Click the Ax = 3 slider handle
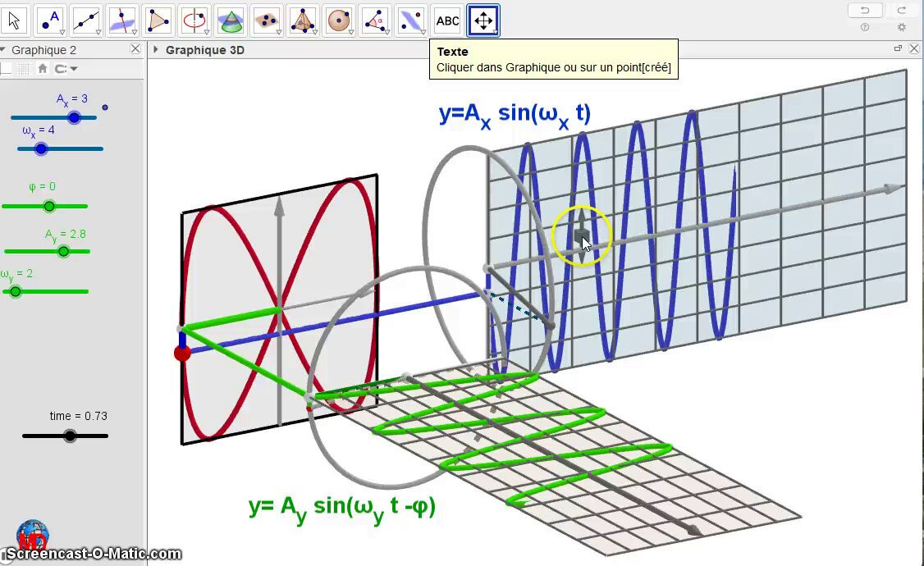 pyautogui.click(x=74, y=118)
